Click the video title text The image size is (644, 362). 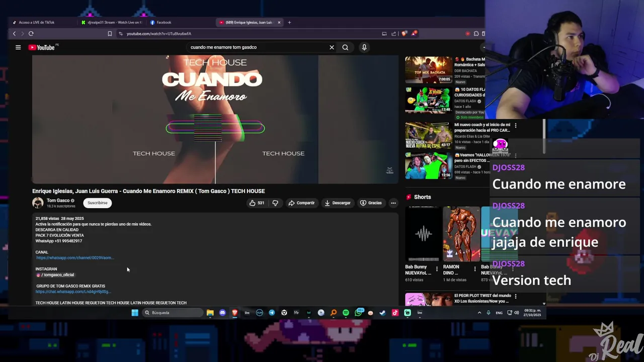pyautogui.click(x=148, y=191)
